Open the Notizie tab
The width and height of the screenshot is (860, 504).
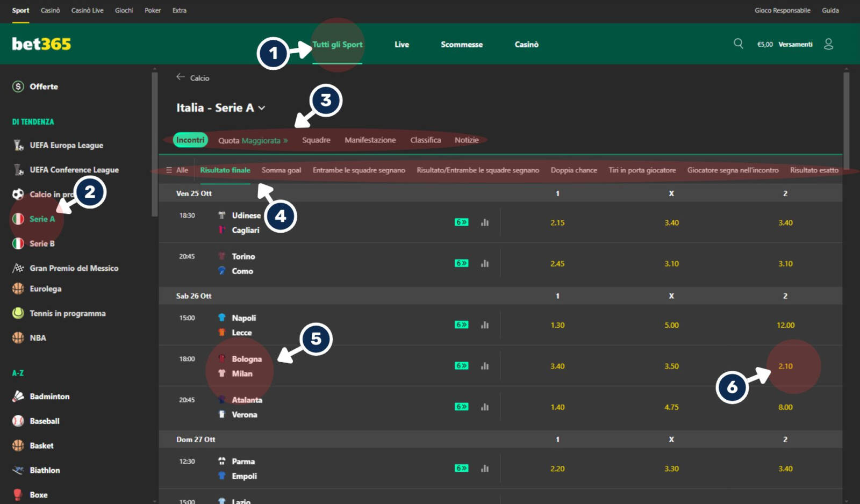(467, 140)
